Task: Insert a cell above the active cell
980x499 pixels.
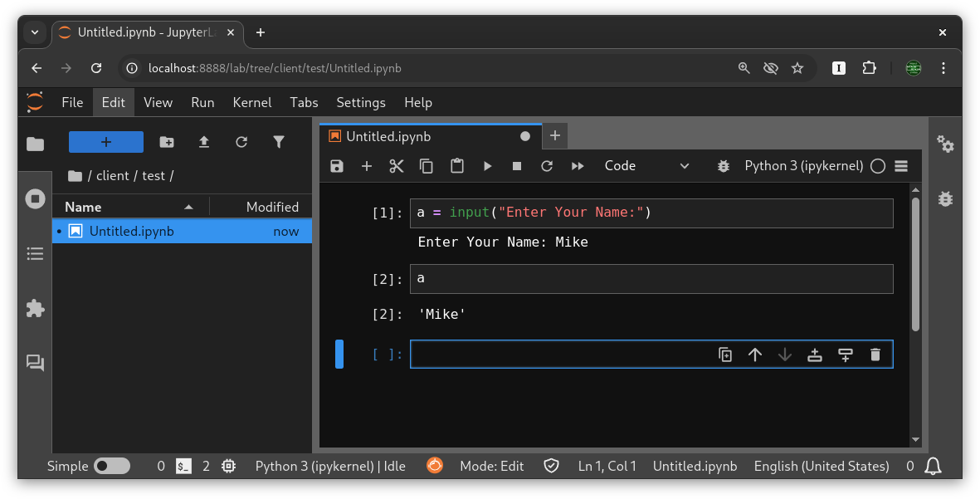Action: point(815,355)
